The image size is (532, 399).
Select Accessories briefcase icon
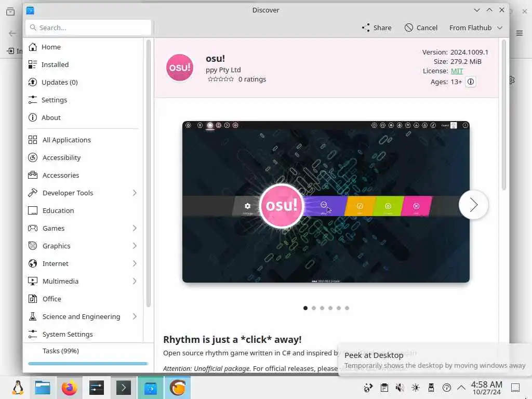[33, 175]
